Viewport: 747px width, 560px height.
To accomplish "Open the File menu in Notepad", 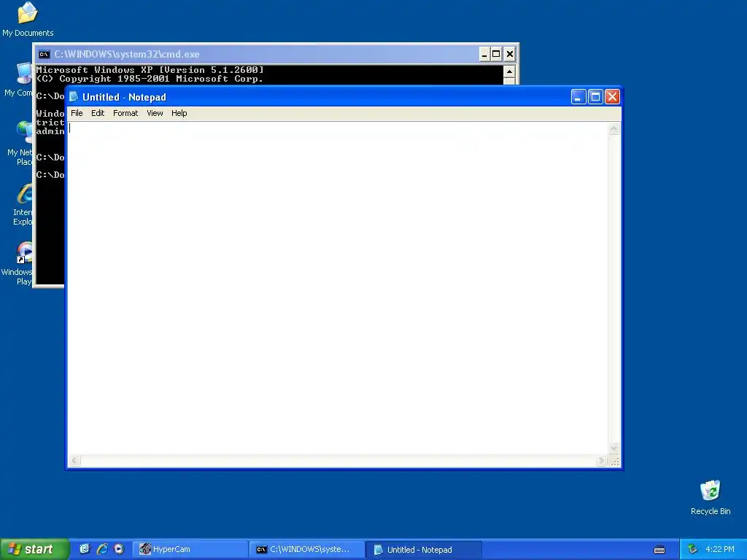I will (77, 113).
